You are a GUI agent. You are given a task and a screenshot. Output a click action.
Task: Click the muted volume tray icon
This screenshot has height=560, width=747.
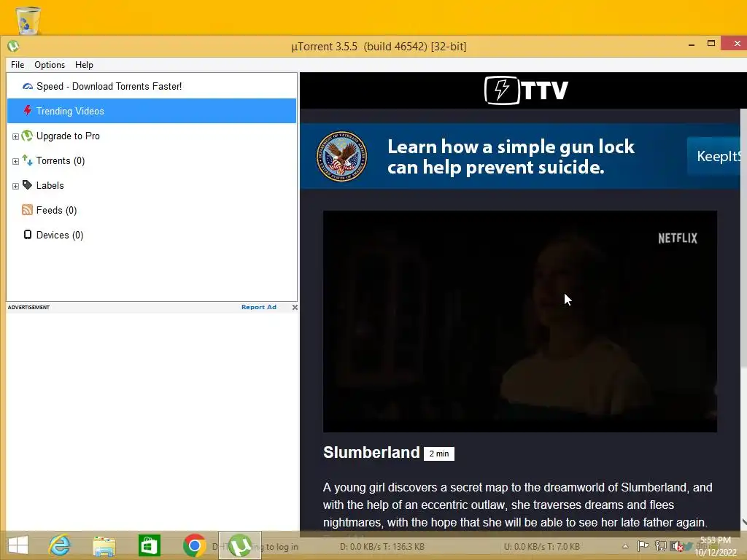(676, 546)
